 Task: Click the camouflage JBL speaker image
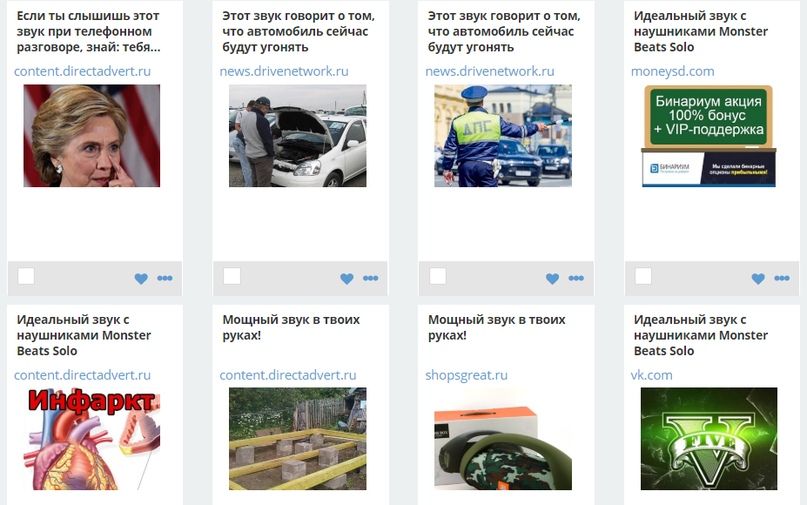point(503,439)
